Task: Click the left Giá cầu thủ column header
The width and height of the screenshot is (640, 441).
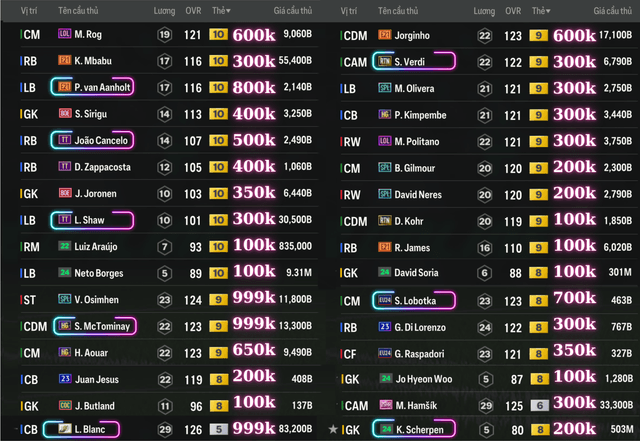Action: click(293, 11)
